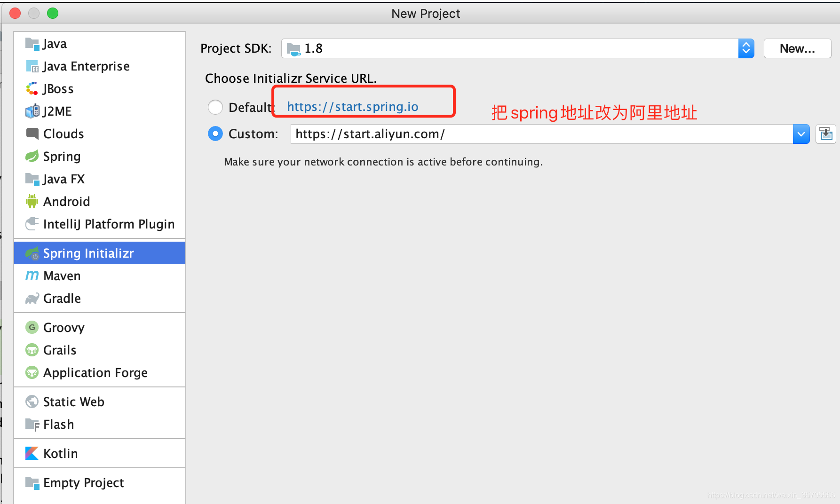Open the https://start.spring.io link
The image size is (840, 504).
(x=353, y=107)
